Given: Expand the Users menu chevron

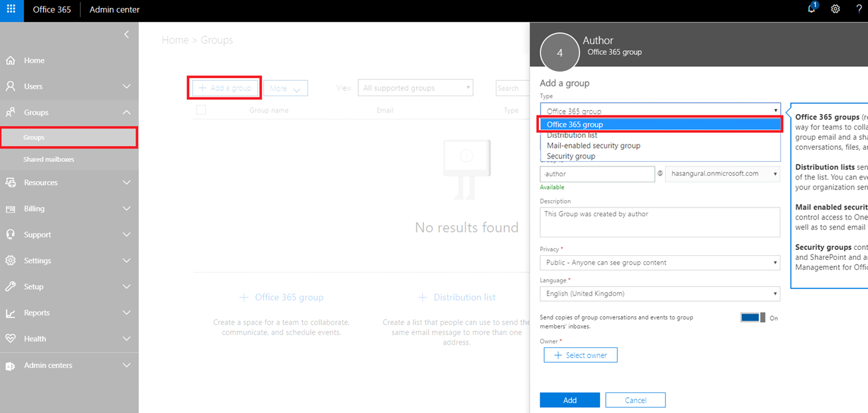Looking at the screenshot, I should point(127,87).
